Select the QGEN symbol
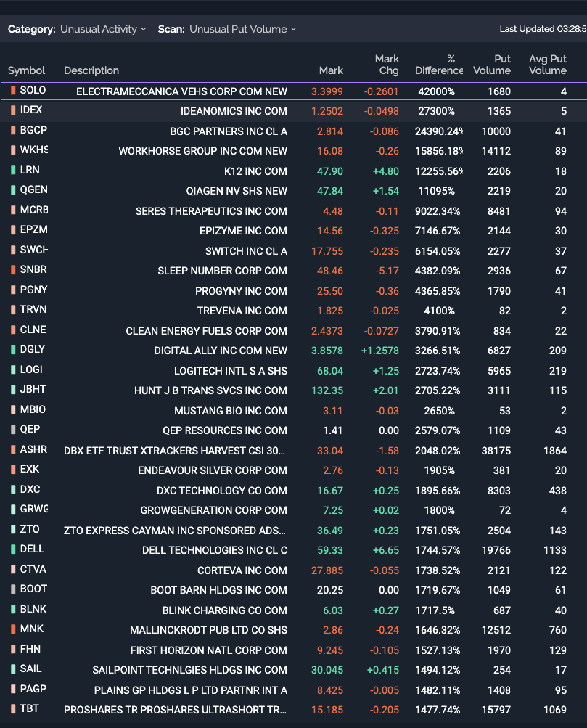587x728 pixels. [x=34, y=190]
